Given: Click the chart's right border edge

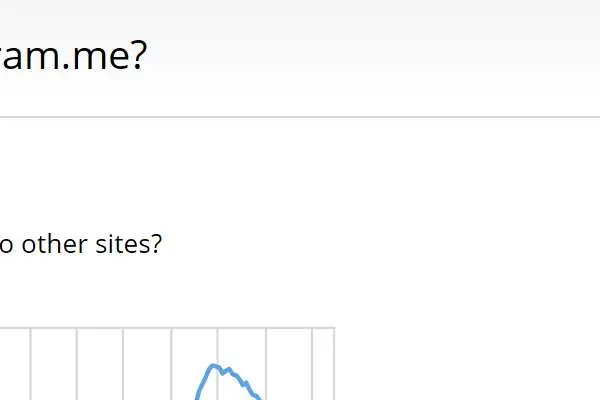Looking at the screenshot, I should tap(334, 364).
